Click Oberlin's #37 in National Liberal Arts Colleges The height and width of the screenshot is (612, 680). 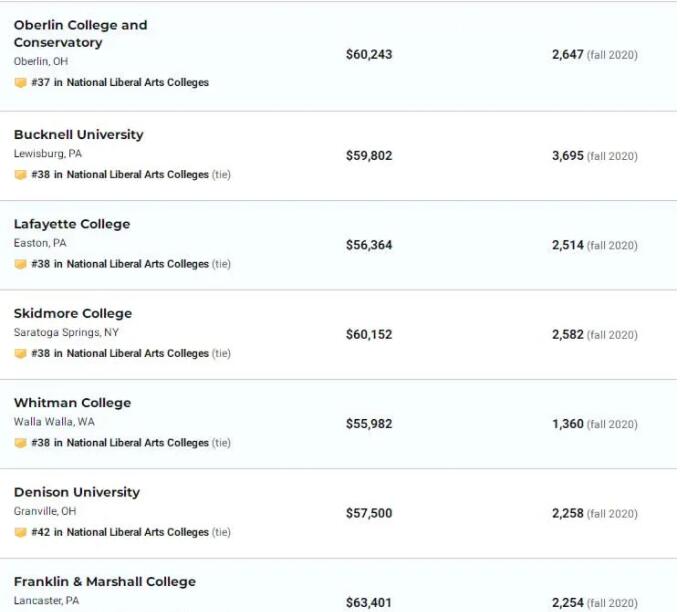120,83
